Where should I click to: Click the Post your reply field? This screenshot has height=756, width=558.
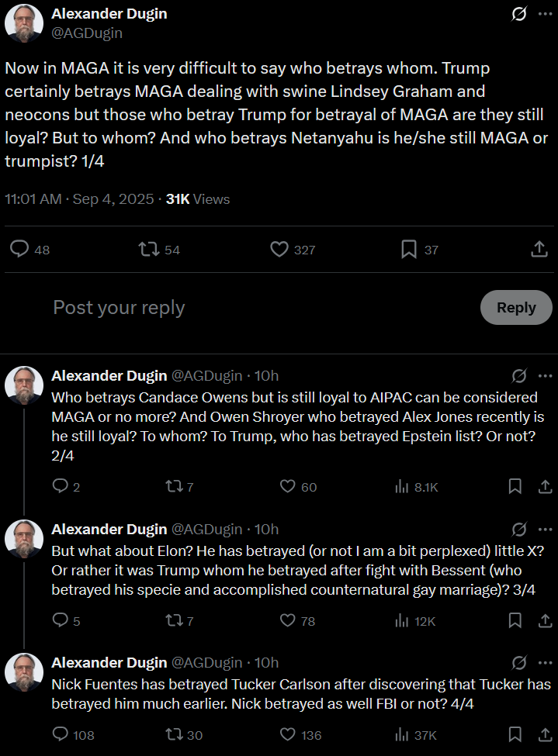(x=233, y=308)
